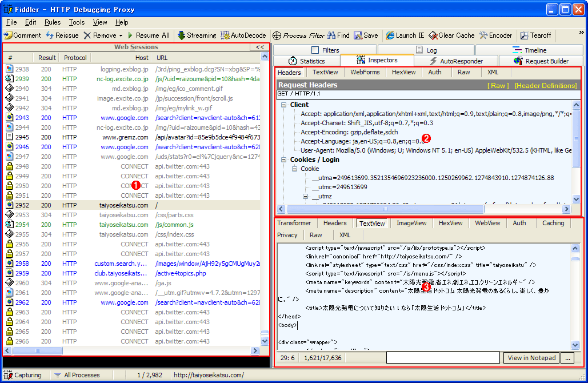Click the All Processes status bar filter

77,375
